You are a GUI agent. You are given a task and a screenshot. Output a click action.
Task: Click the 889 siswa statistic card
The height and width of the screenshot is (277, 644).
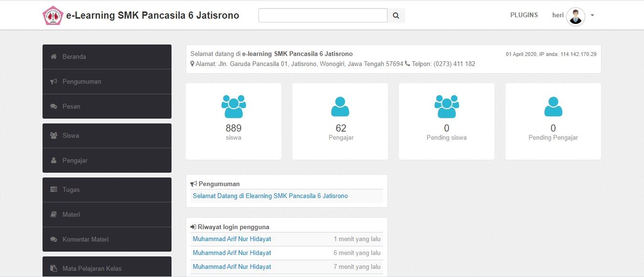coord(233,121)
